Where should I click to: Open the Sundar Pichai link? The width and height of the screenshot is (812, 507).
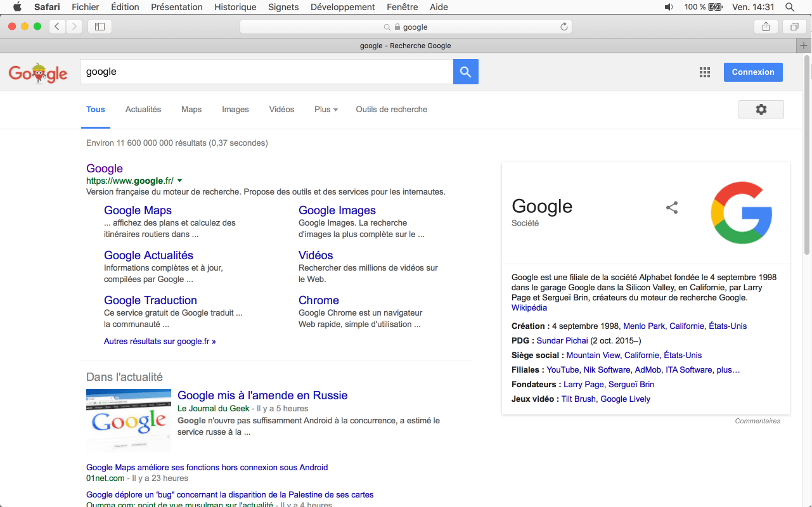562,340
